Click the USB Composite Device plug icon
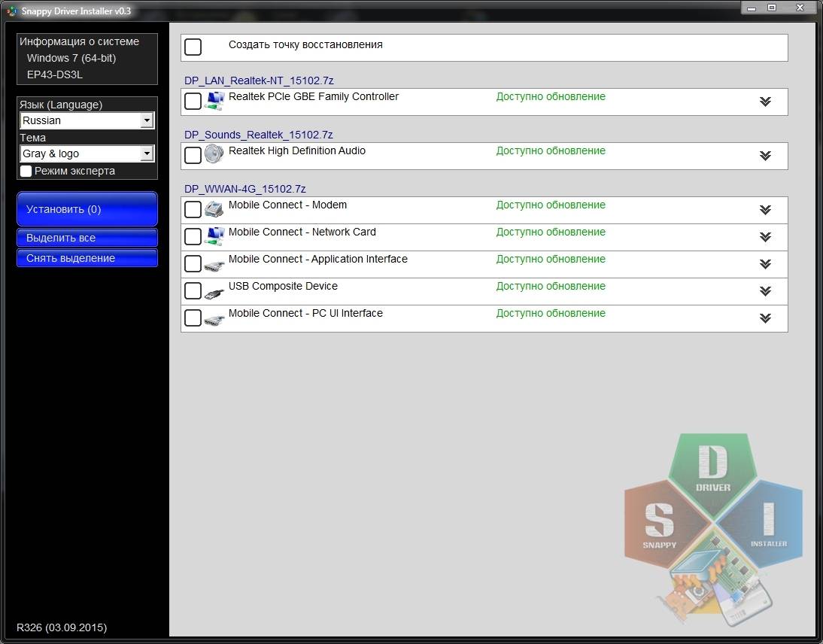Image resolution: width=823 pixels, height=644 pixels. (x=214, y=292)
